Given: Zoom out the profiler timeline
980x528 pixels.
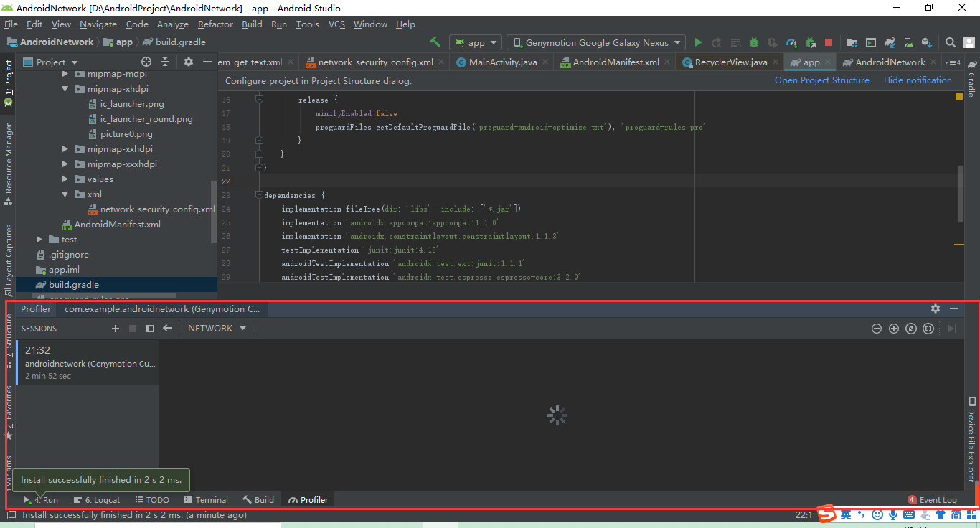Looking at the screenshot, I should coord(876,329).
